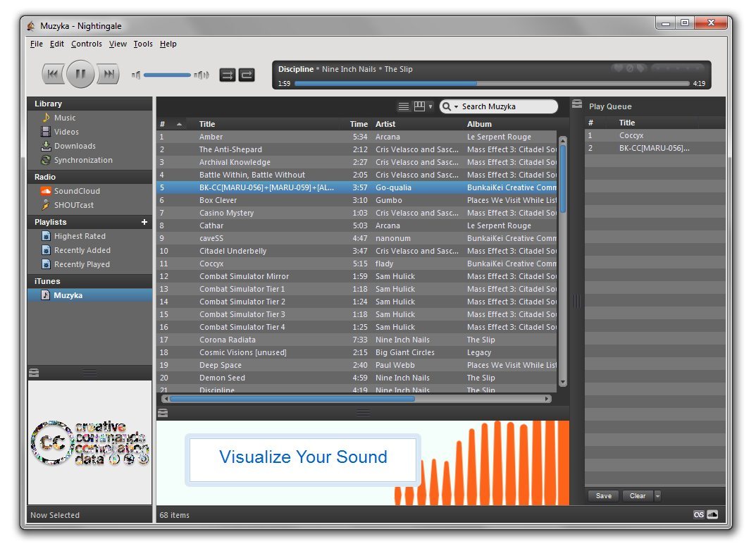Select the Recently Added playlist
This screenshot has width=756, height=551.
(89, 250)
